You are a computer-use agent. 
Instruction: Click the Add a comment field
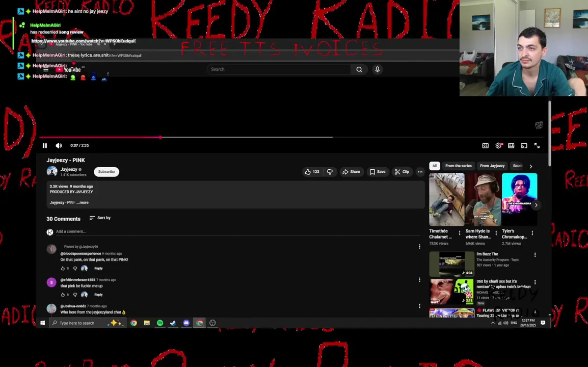[x=238, y=231]
